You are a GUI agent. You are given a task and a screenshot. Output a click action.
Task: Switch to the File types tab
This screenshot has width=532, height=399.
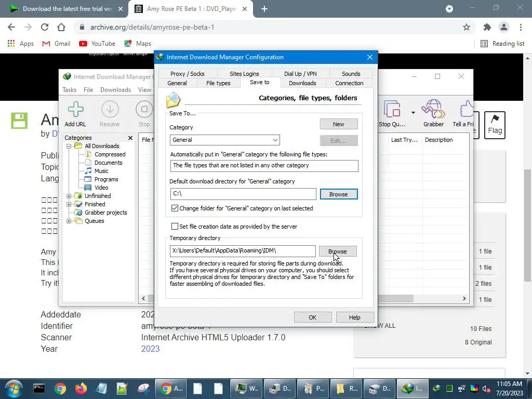coord(218,83)
